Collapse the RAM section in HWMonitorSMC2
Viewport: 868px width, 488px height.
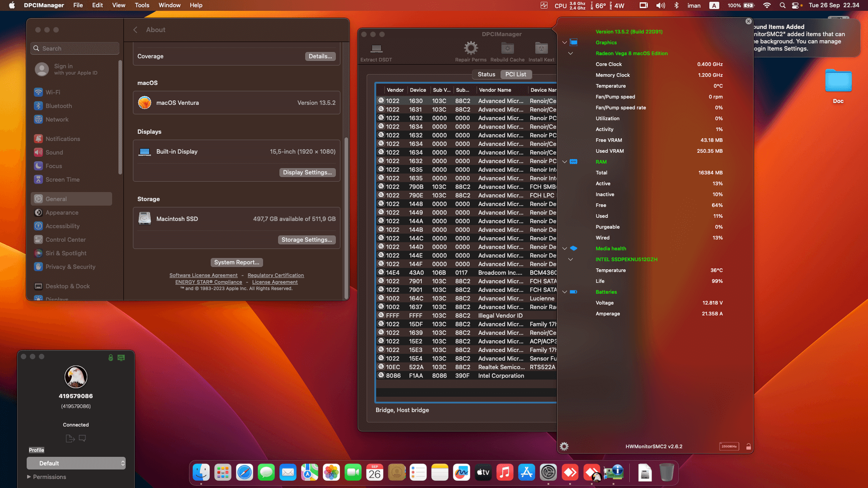(x=564, y=161)
